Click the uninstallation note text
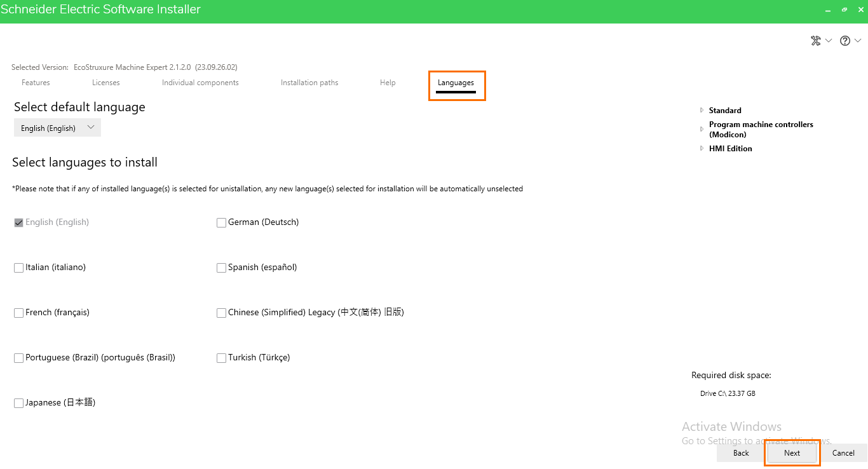This screenshot has width=868, height=469. (x=268, y=189)
